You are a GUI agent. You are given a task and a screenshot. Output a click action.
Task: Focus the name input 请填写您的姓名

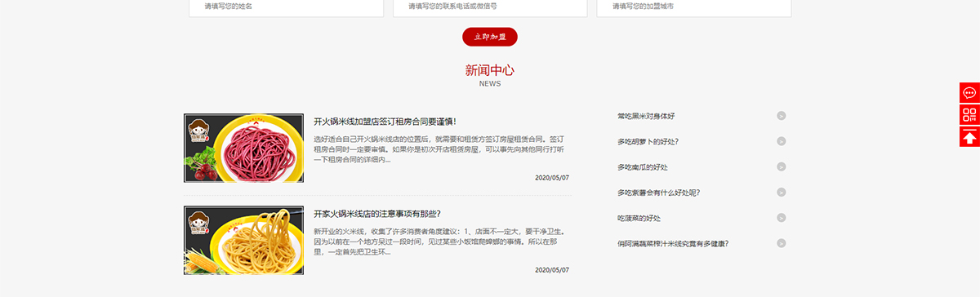286,7
